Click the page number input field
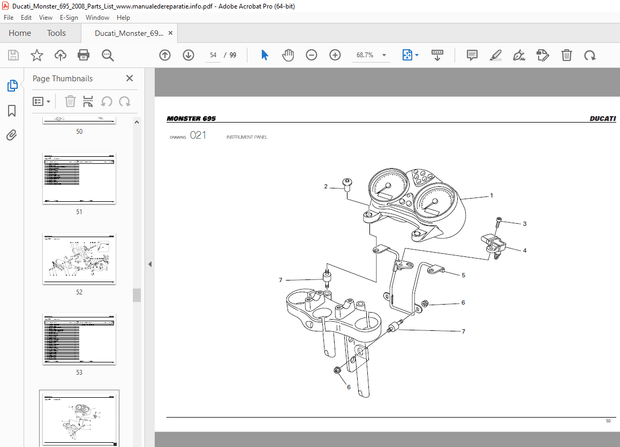The width and height of the screenshot is (620, 447). [x=213, y=55]
